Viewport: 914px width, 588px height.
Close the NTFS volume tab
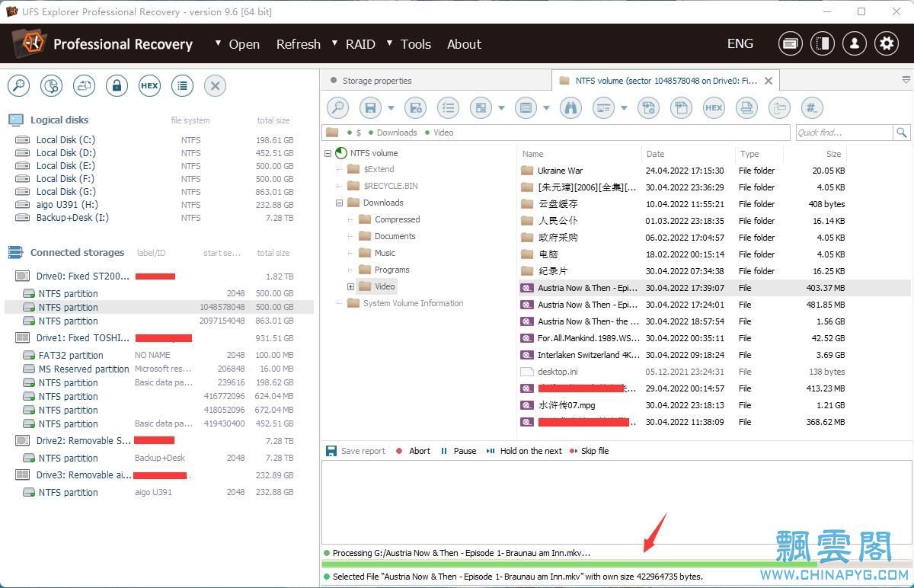coord(769,81)
